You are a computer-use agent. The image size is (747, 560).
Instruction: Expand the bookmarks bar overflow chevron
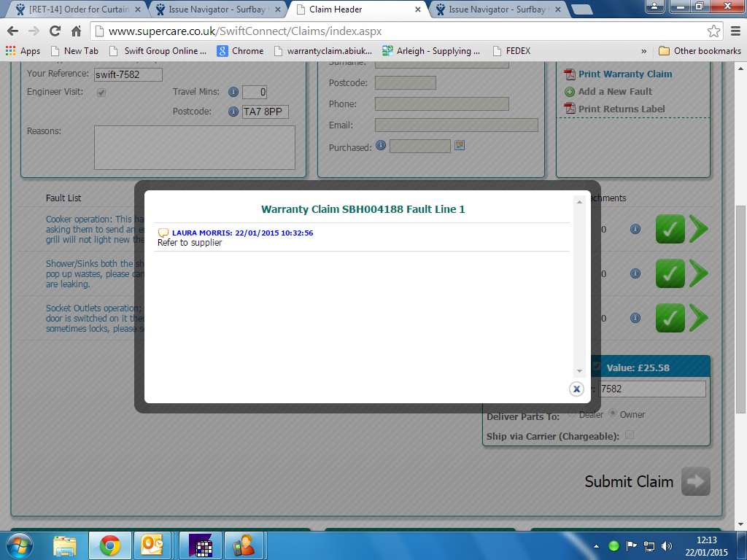pos(643,51)
